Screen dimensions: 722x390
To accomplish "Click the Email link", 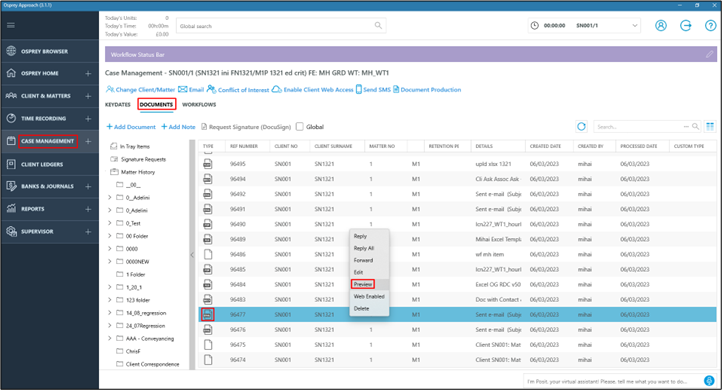I will pyautogui.click(x=191, y=89).
